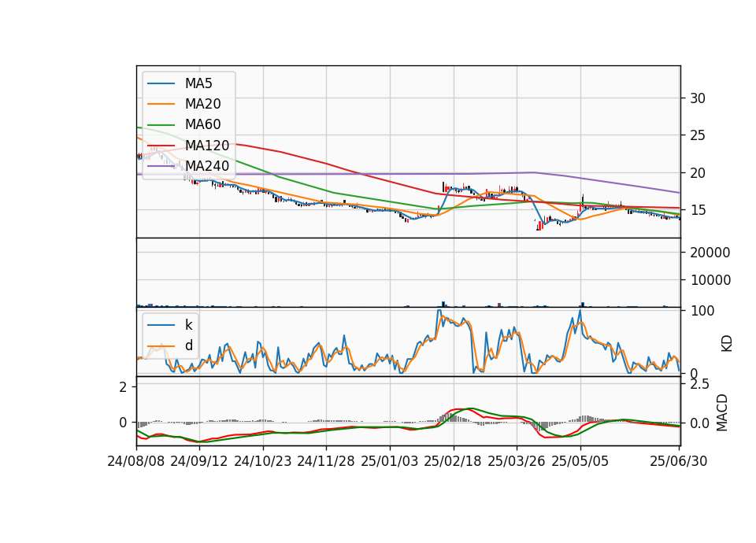The width and height of the screenshot is (756, 543).
Task: Click the volume axis value 10000
Action: click(x=710, y=280)
